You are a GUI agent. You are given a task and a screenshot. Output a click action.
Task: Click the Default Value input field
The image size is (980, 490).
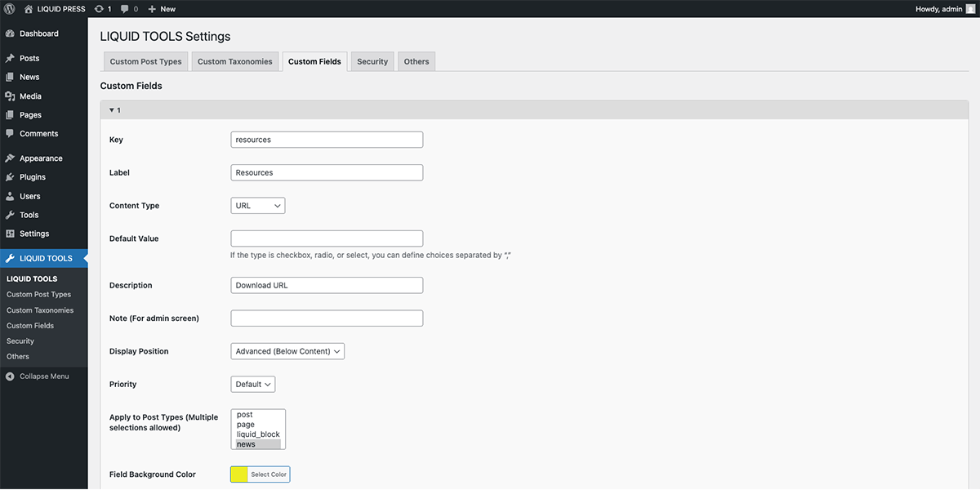[x=327, y=238]
